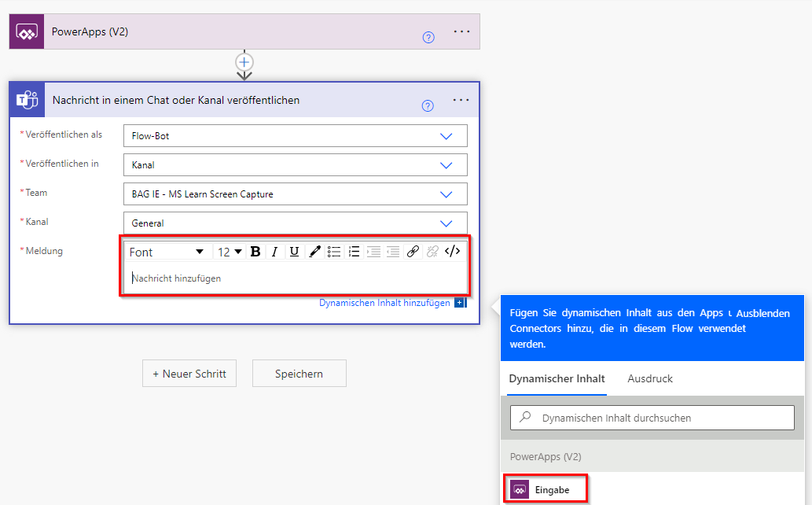The width and height of the screenshot is (812, 505).
Task: Toggle underline formatting for the message
Action: point(293,252)
